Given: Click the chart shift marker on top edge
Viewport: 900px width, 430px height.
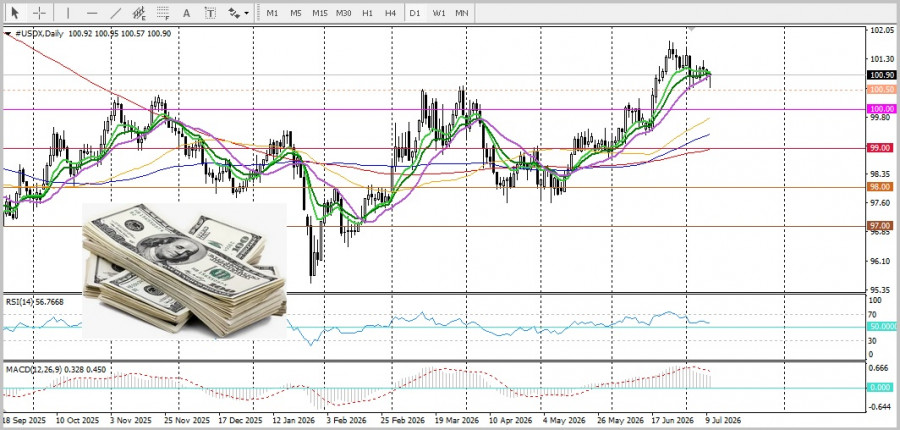Looking at the screenshot, I should 692,28.
